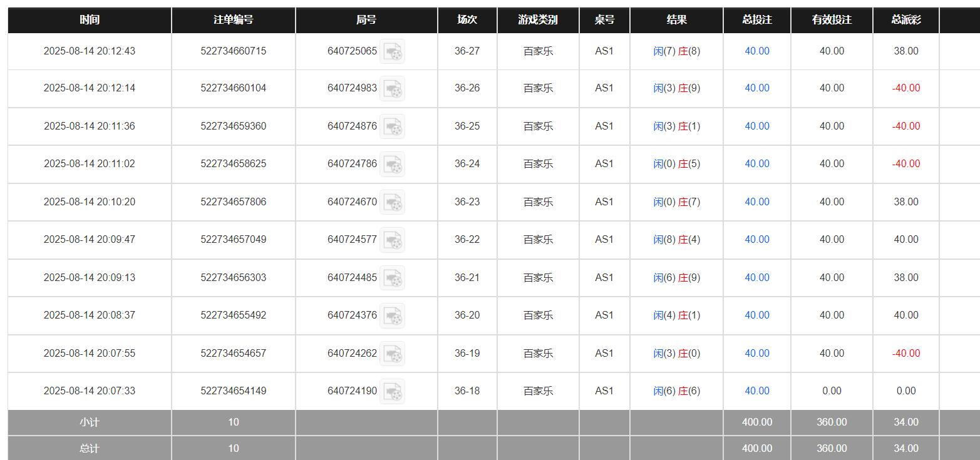Click total bet 40.00 link for session 36-27
The image size is (980, 460).
(756, 51)
